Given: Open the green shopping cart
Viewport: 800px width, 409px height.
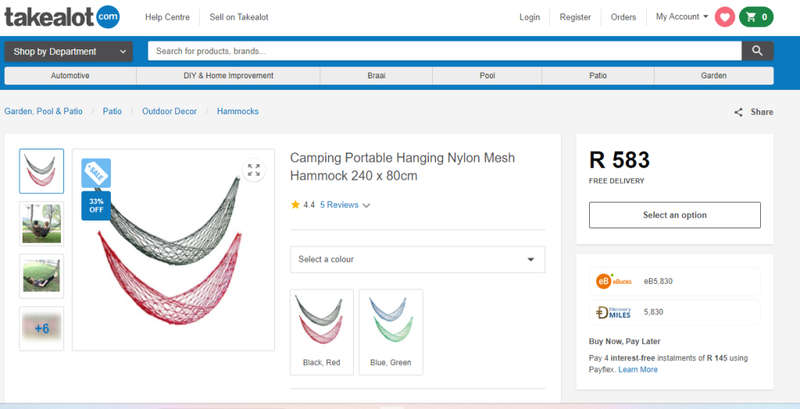Looking at the screenshot, I should click(756, 17).
